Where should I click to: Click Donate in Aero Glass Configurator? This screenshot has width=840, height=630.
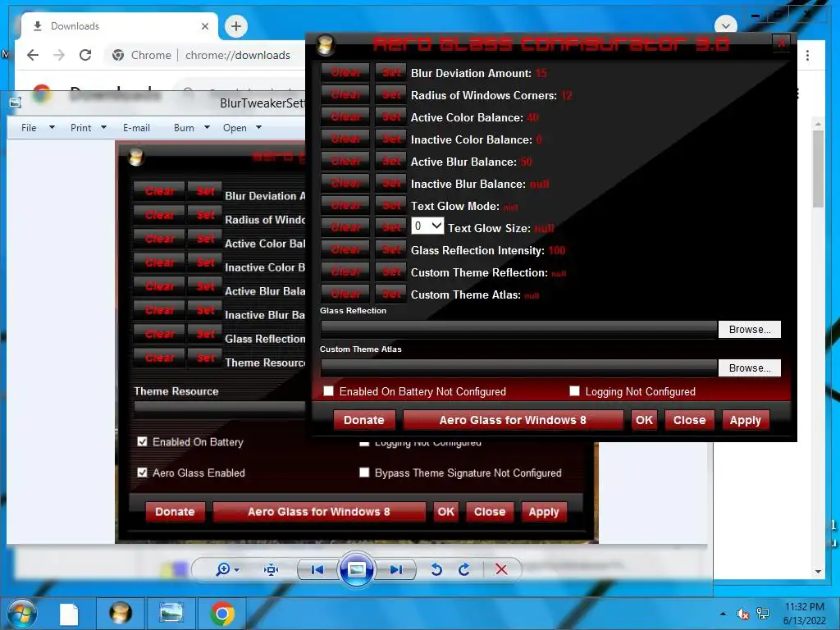[363, 420]
